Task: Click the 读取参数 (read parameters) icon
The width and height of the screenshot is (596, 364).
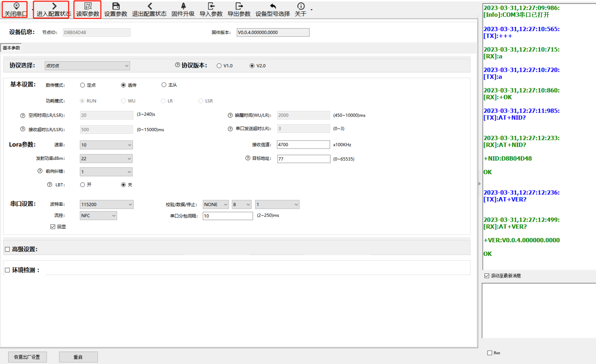Action: [88, 6]
